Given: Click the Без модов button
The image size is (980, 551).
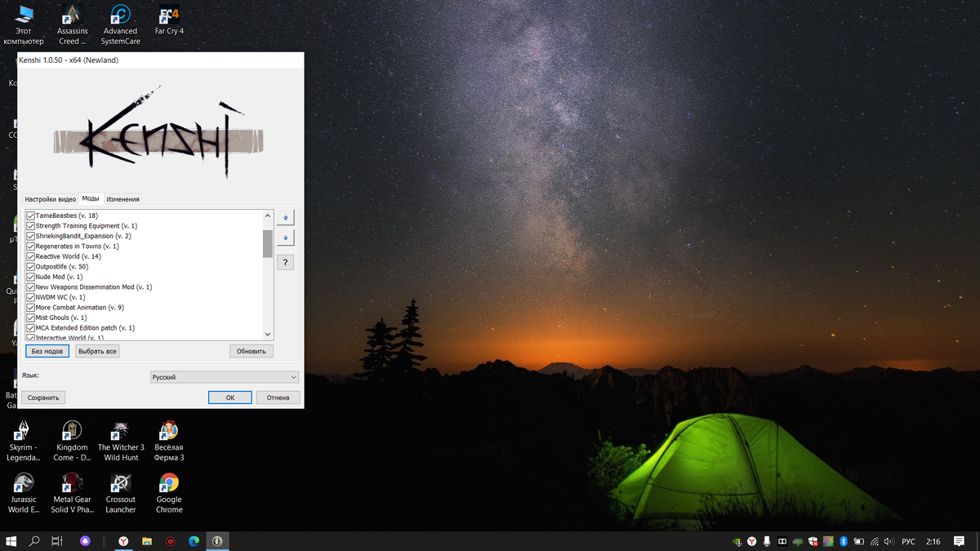Looking at the screenshot, I should (47, 351).
